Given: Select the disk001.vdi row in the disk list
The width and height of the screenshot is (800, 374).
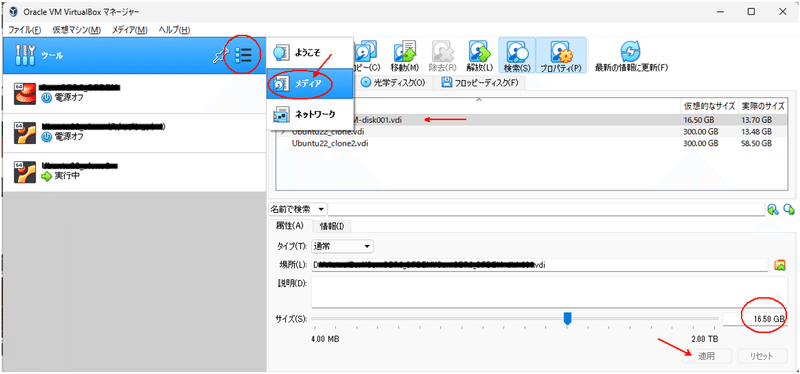Looking at the screenshot, I should 532,120.
